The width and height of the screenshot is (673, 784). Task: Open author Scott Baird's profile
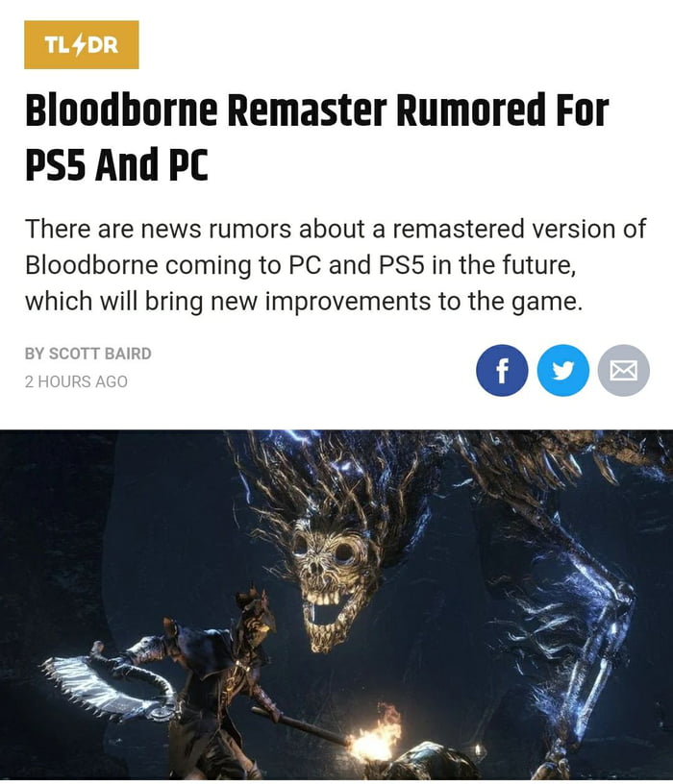point(100,354)
